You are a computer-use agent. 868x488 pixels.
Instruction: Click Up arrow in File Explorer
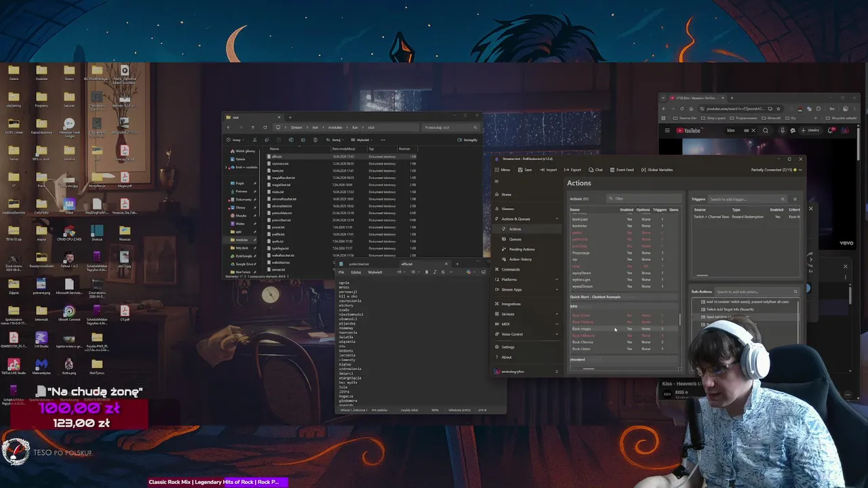point(253,127)
